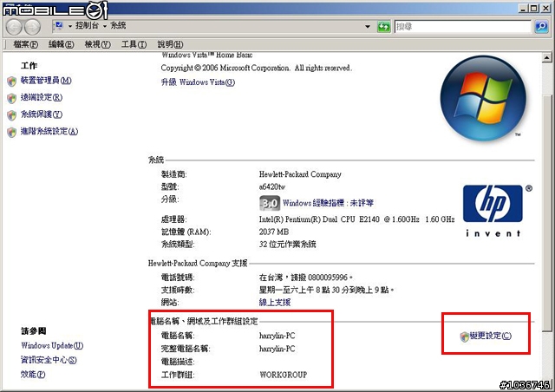Image resolution: width=555 pixels, height=392 pixels.
Task: Open the 說明(H) menu
Action: pyautogui.click(x=170, y=44)
